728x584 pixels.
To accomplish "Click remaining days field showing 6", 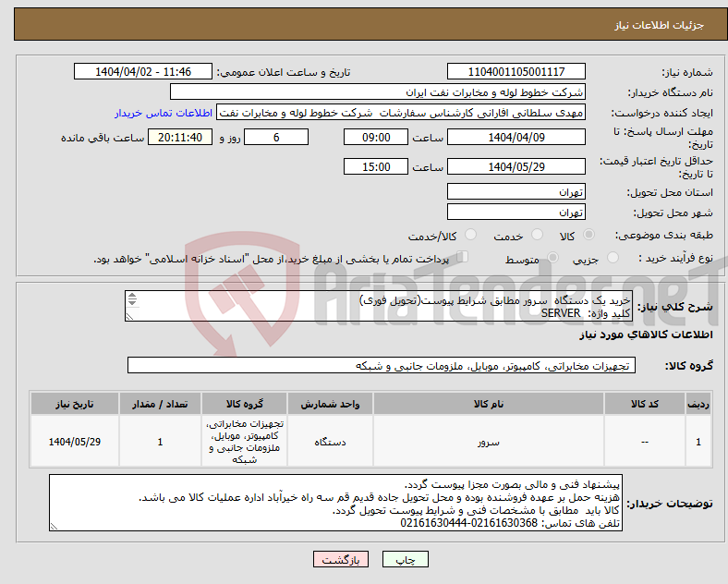I will click(x=276, y=137).
